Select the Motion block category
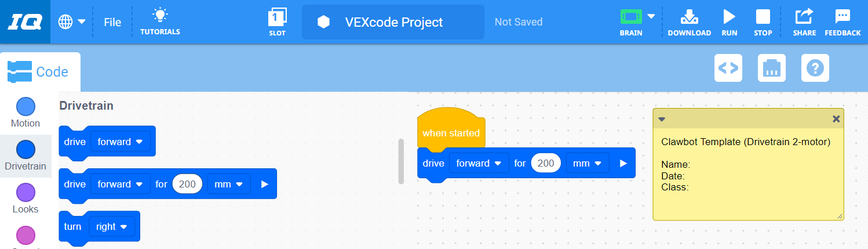This screenshot has width=868, height=249. pyautogui.click(x=25, y=112)
